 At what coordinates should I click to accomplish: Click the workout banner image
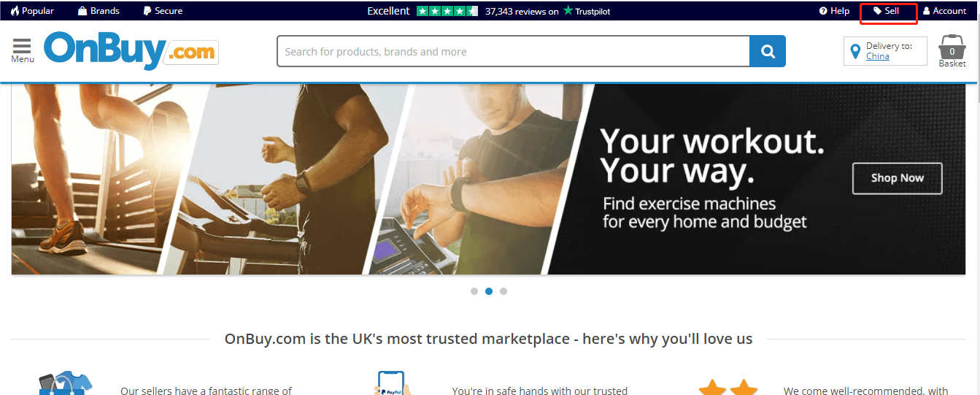490,179
